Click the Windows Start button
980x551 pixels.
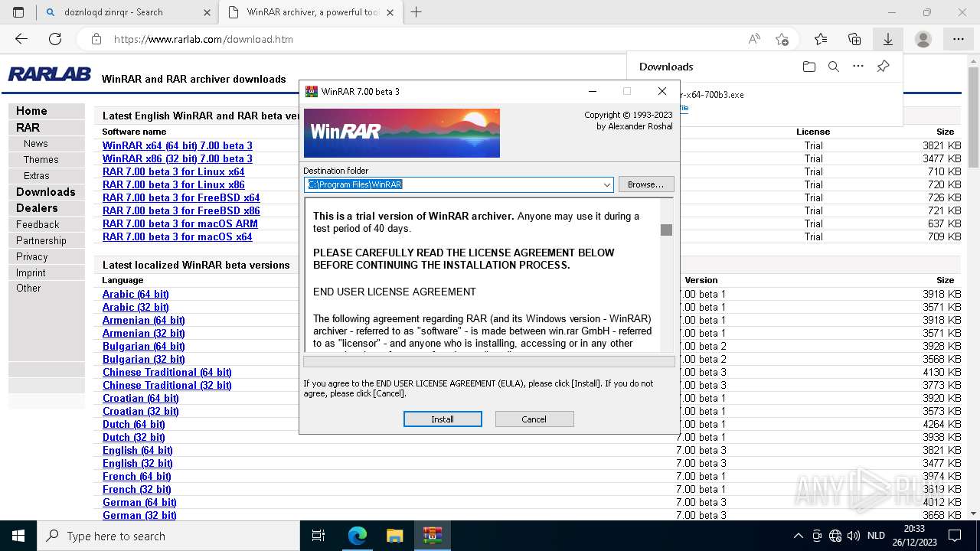(x=18, y=536)
